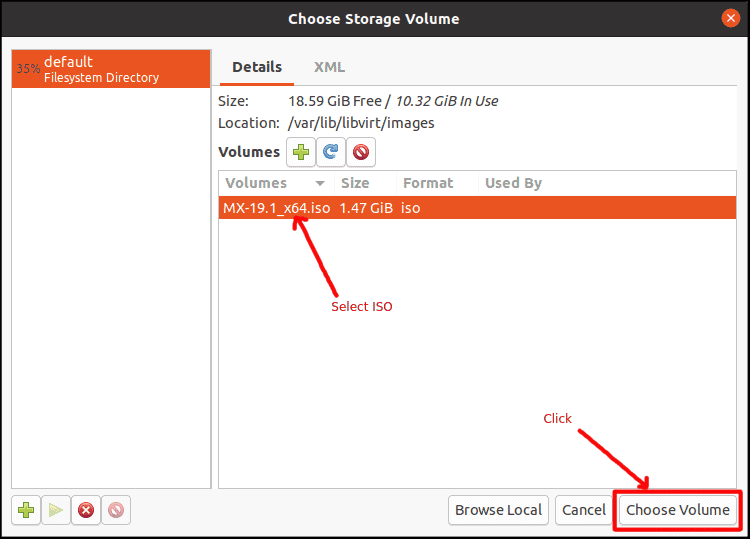This screenshot has width=750, height=539.
Task: Close the Choose Storage Volume dialog
Action: coord(730,18)
